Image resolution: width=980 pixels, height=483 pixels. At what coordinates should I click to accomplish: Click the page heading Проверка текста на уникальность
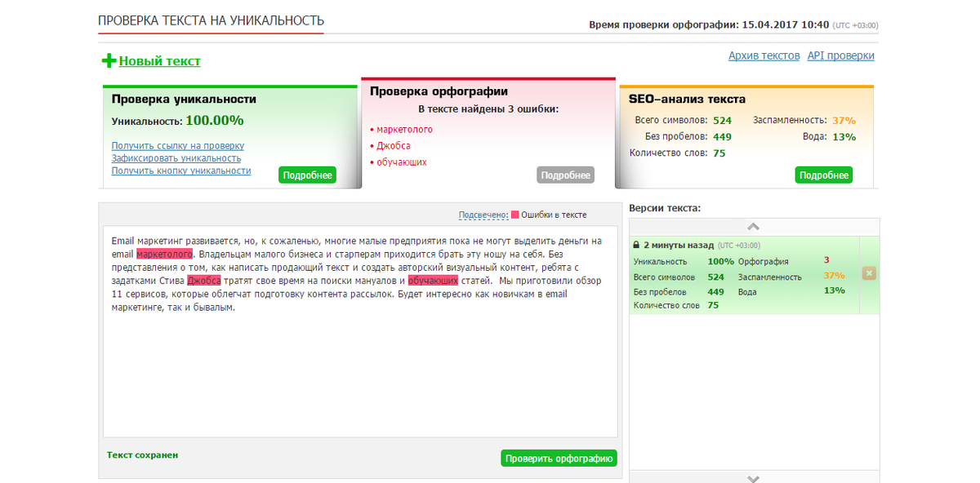(x=211, y=20)
